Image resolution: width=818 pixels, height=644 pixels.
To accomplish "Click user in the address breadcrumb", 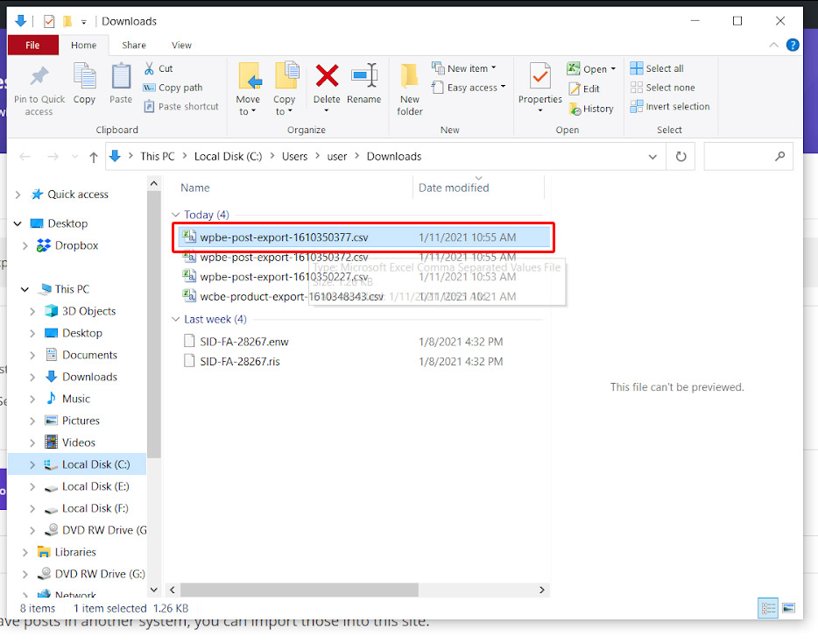I will pyautogui.click(x=337, y=157).
